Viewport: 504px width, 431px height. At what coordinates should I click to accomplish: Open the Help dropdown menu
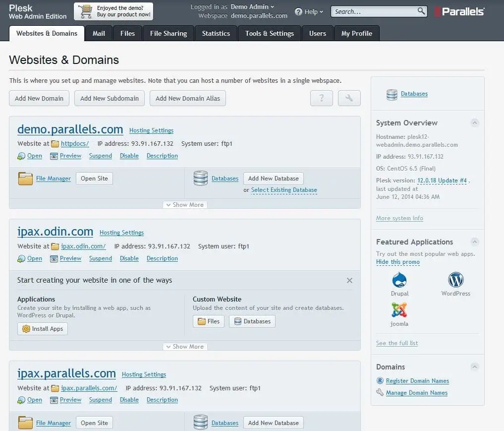[309, 11]
